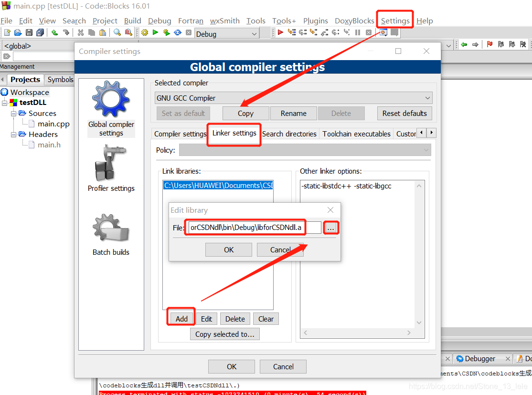The height and width of the screenshot is (395, 532).
Task: Switch to the Search directories tab
Action: 289,134
